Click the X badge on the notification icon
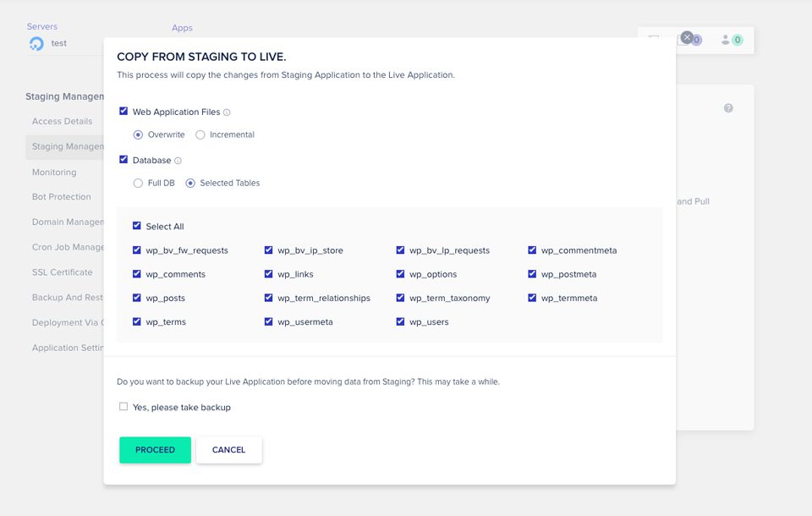The height and width of the screenshot is (516, 812). tap(687, 36)
